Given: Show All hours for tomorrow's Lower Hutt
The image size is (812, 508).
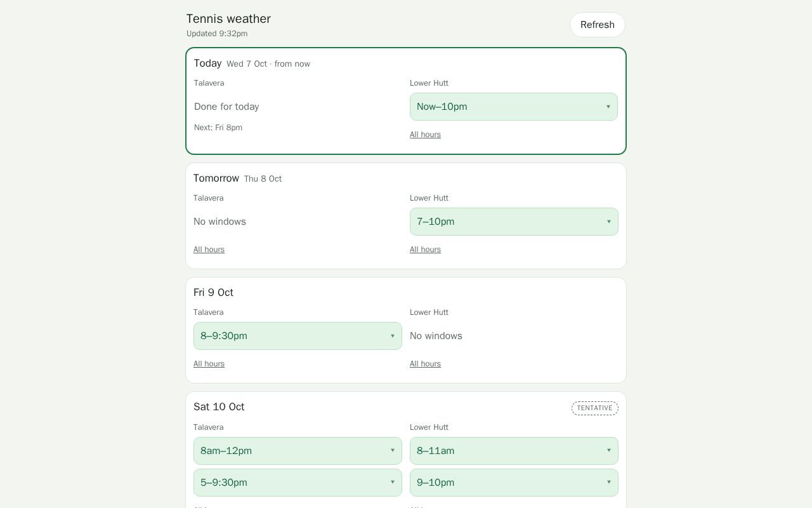Looking at the screenshot, I should coord(425,250).
